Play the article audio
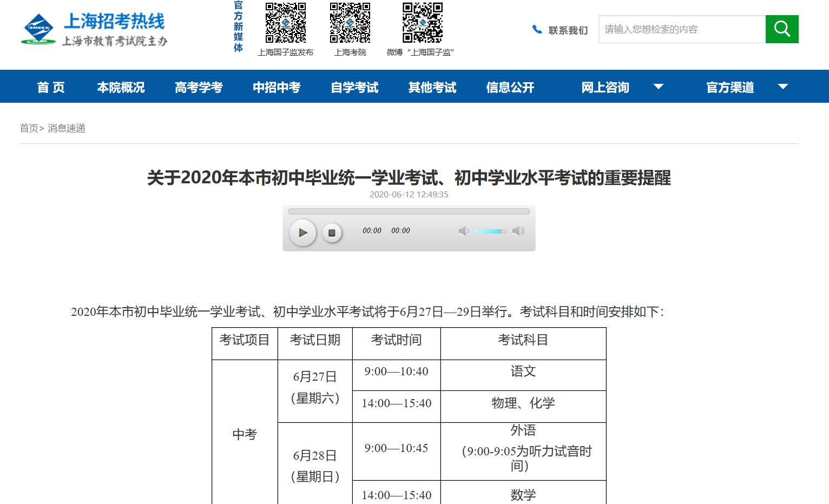This screenshot has width=829, height=504. point(302,233)
